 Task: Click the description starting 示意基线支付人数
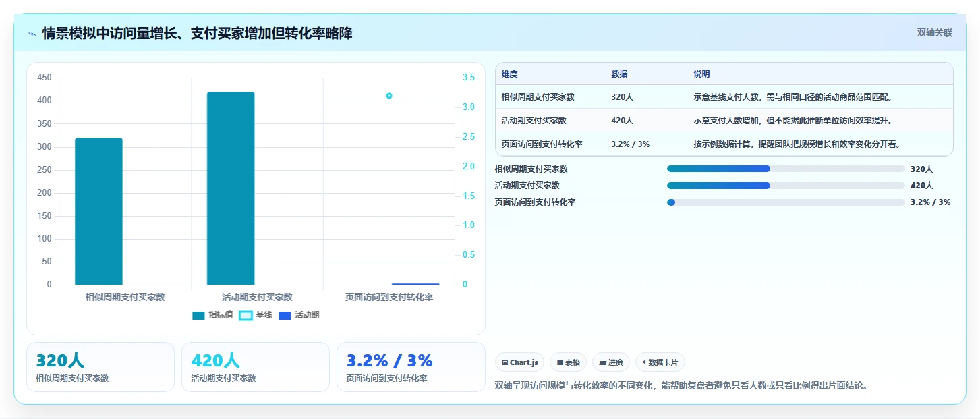tap(792, 97)
